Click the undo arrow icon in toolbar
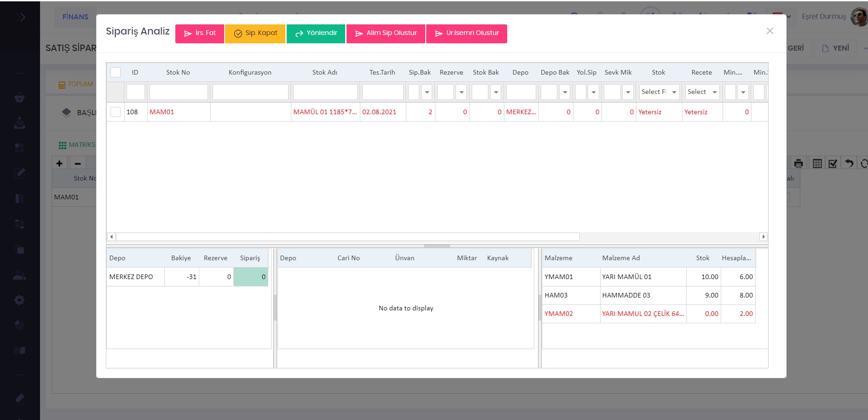Viewport: 868px width, 420px height. [849, 163]
